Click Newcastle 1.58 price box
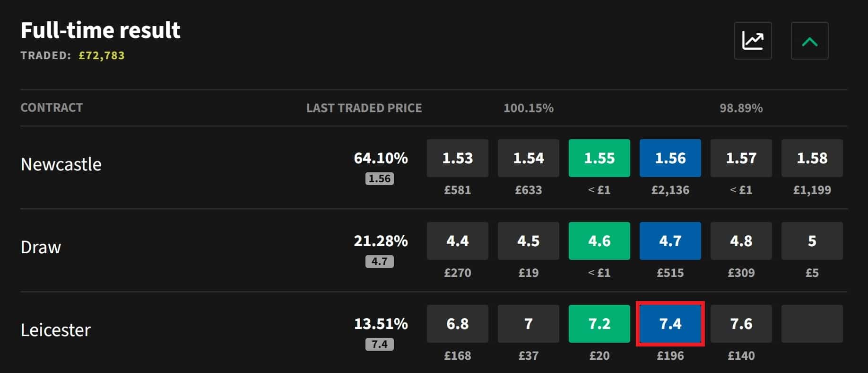Screen dimensions: 868x373 point(812,158)
